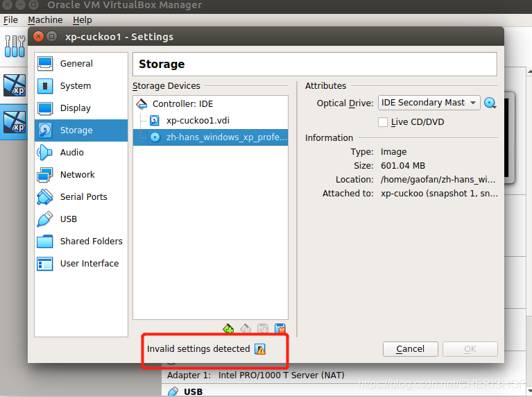Screen dimensions: 532x397
Task: Open the USB settings category
Action: pos(81,219)
